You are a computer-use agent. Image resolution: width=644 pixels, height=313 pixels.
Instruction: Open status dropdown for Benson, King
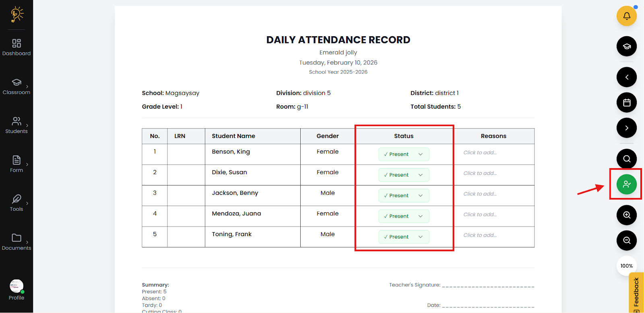404,154
